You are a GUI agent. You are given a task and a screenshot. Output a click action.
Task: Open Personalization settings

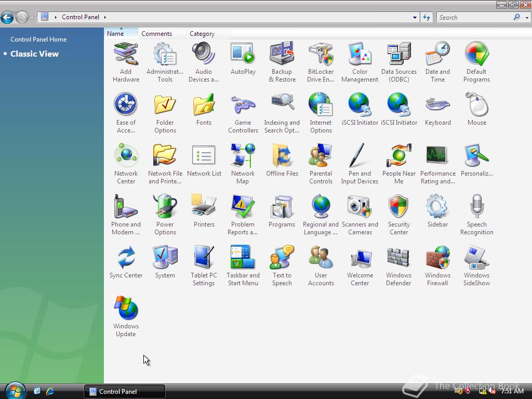[477, 160]
